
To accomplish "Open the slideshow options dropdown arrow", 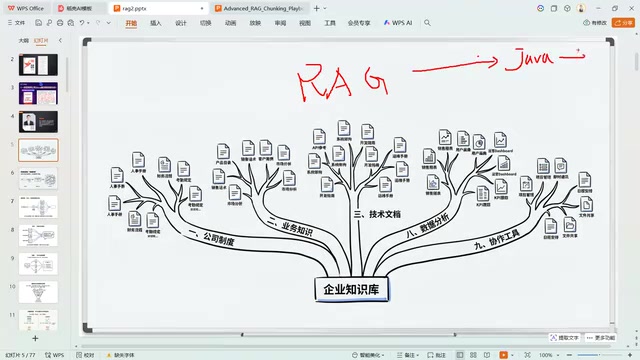I will point(512,355).
